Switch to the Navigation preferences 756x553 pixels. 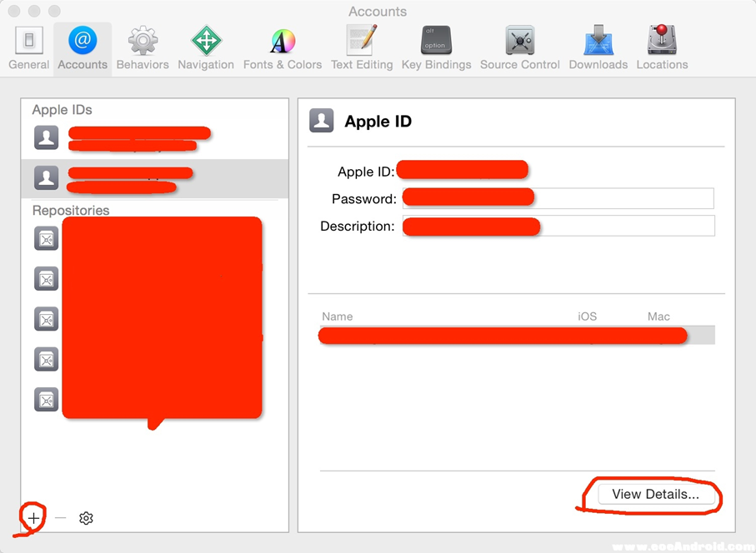206,47
